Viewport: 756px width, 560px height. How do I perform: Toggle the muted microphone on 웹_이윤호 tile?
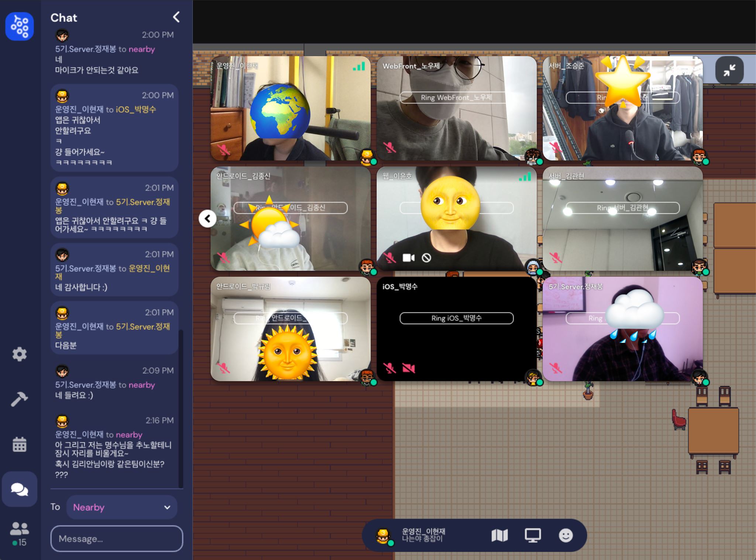pyautogui.click(x=389, y=257)
